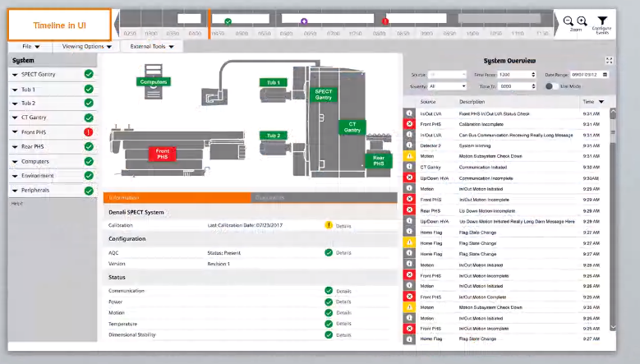Open Details link for Motion status
The height and width of the screenshot is (364, 640).
point(343,312)
